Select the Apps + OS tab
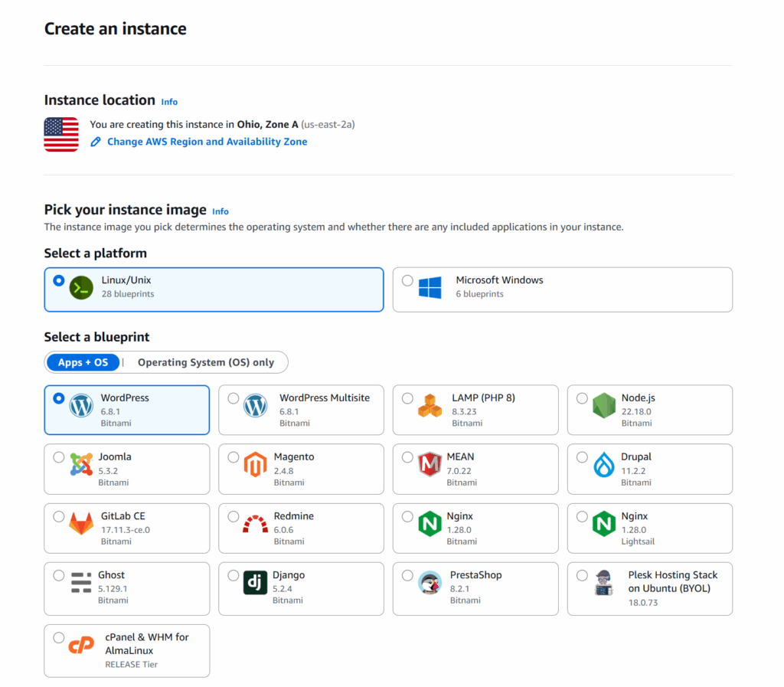The width and height of the screenshot is (784, 687). pos(83,362)
